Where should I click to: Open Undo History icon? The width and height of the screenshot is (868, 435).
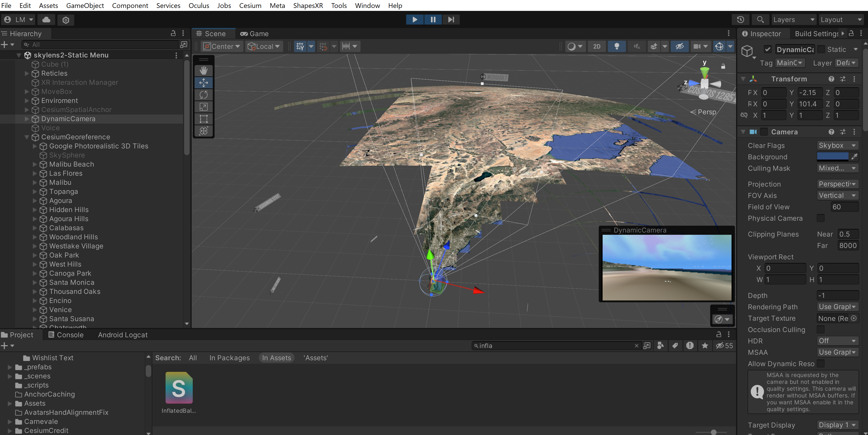(740, 20)
